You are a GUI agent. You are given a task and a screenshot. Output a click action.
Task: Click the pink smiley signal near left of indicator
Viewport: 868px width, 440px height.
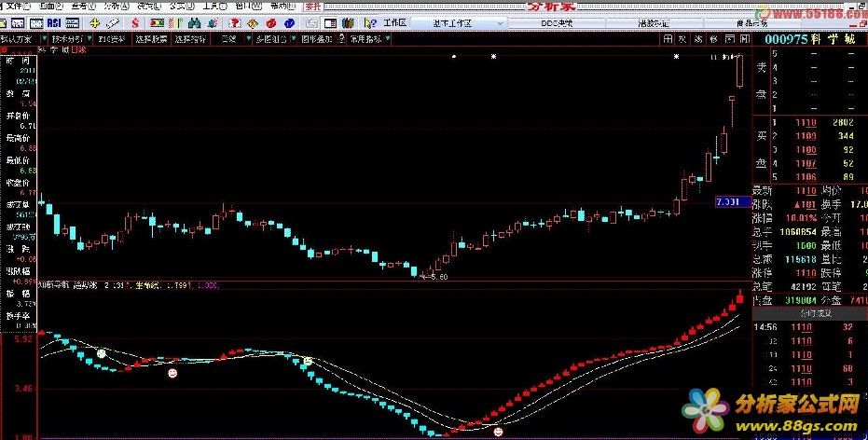(x=172, y=374)
